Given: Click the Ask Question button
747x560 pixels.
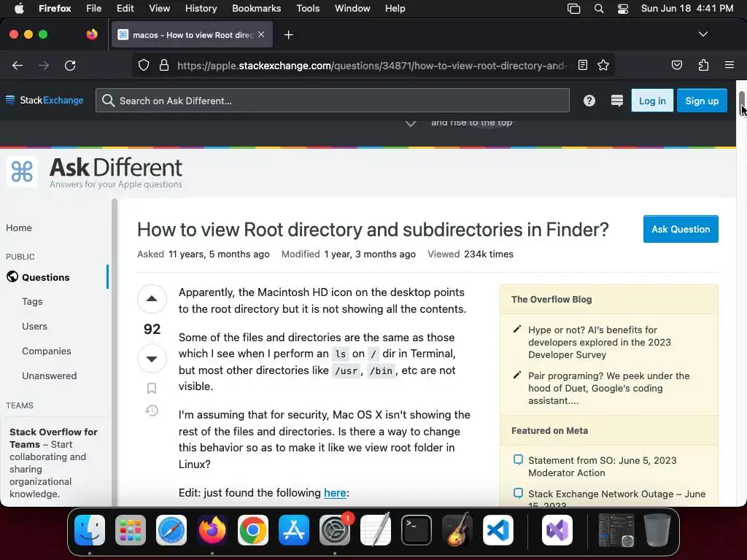Looking at the screenshot, I should [681, 229].
